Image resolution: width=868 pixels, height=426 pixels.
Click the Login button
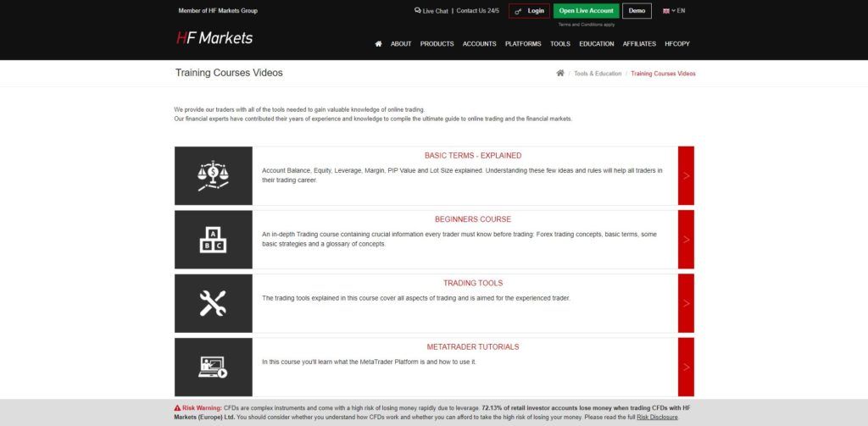(529, 11)
